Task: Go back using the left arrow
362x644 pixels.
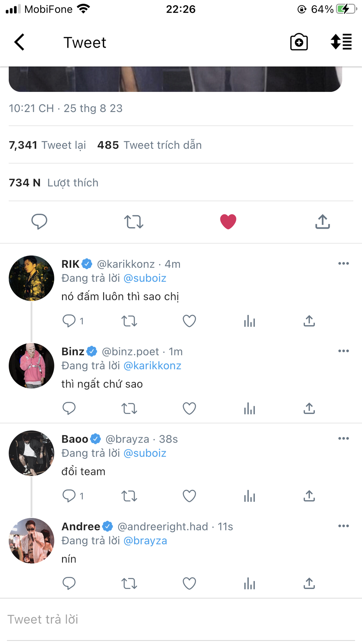Action: click(19, 42)
